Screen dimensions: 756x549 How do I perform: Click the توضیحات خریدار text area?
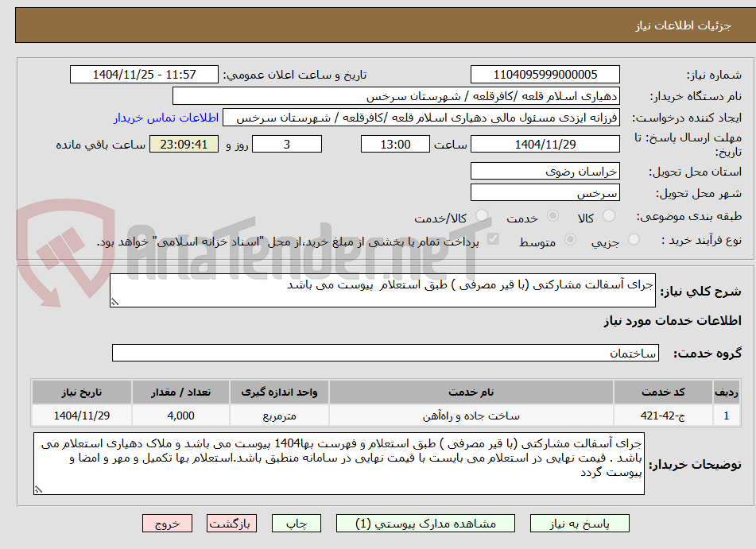pyautogui.click(x=339, y=463)
